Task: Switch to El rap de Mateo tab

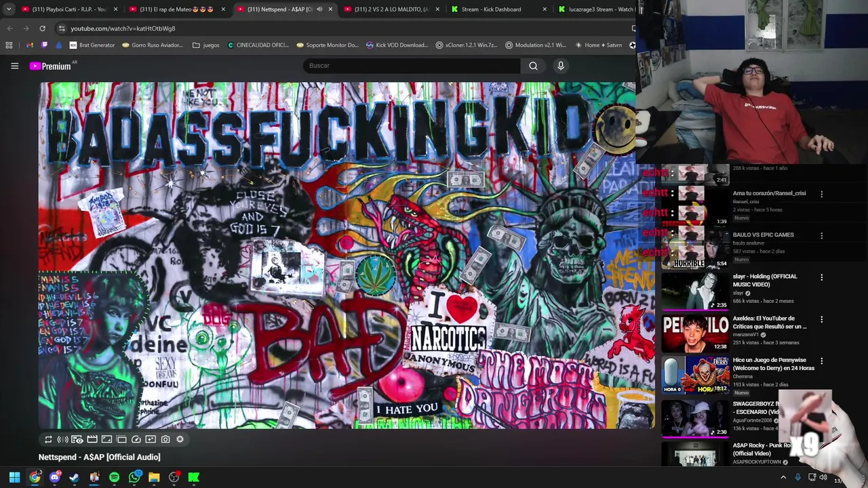Action: pyautogui.click(x=177, y=9)
